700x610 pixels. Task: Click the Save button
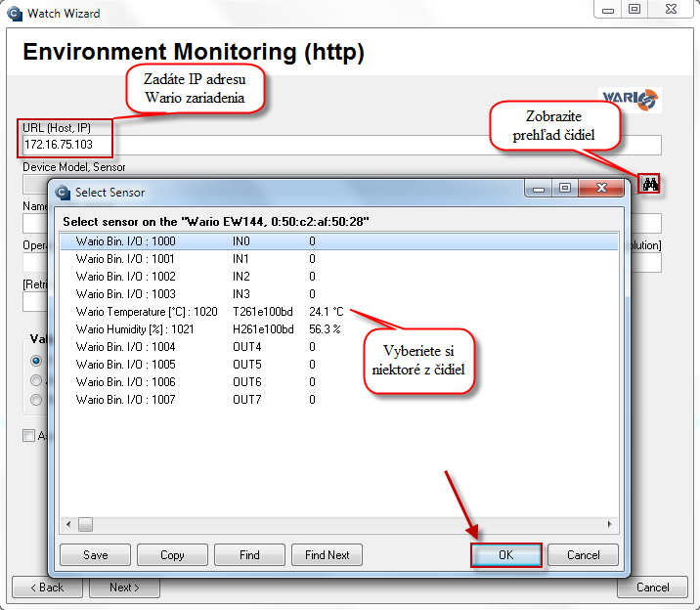(95, 555)
